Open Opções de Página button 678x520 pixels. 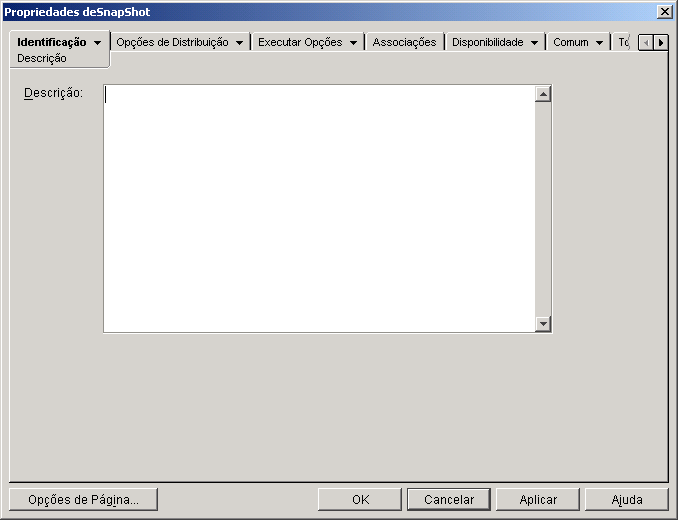point(83,500)
